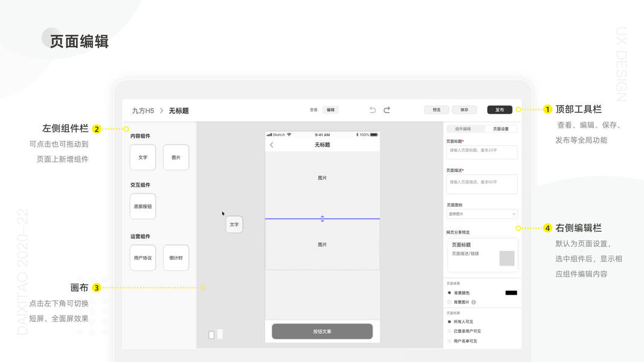Click 页面标题 text in share preview card
Screen dimensions: 644x362
(x=461, y=244)
